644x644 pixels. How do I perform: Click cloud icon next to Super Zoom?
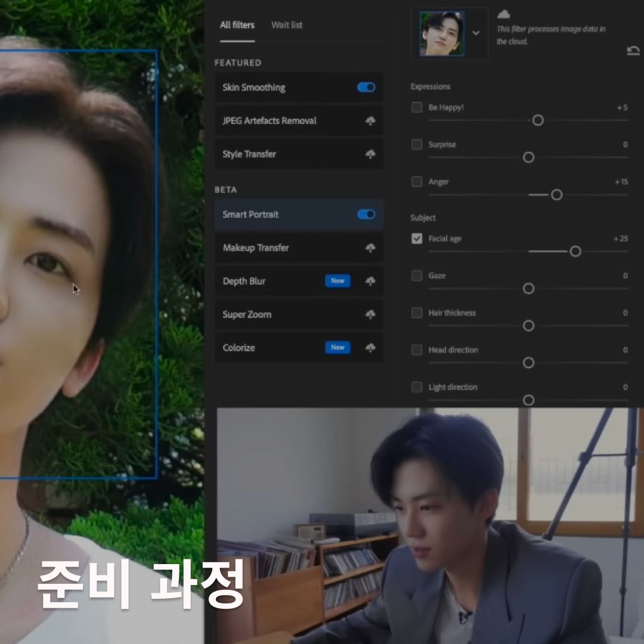(370, 315)
